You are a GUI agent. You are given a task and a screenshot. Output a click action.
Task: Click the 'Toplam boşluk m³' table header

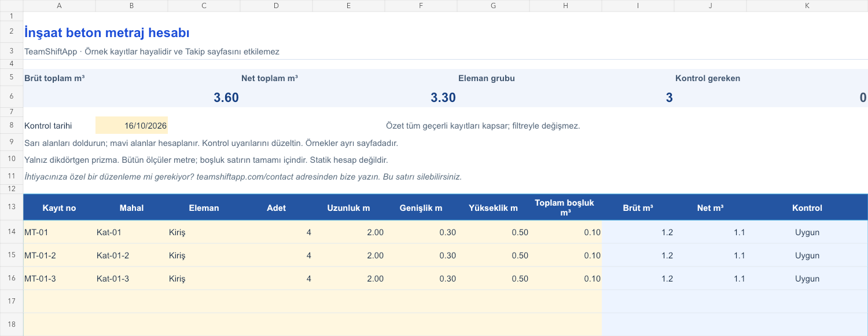coord(565,208)
